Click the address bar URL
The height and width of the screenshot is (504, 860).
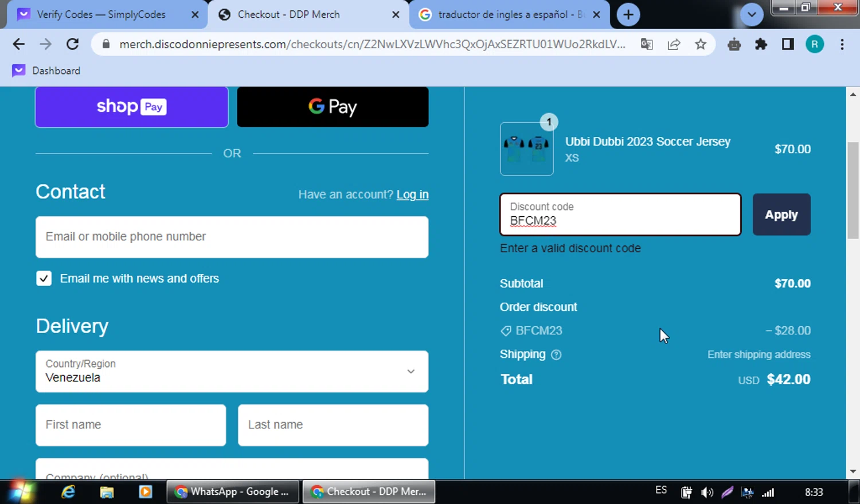click(372, 44)
